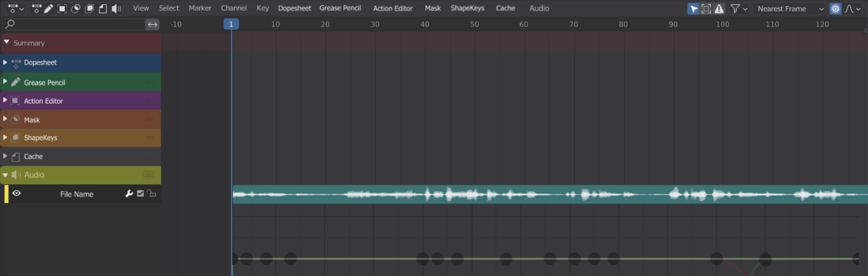Open the Key menu
The image size is (868, 276).
(x=263, y=8)
